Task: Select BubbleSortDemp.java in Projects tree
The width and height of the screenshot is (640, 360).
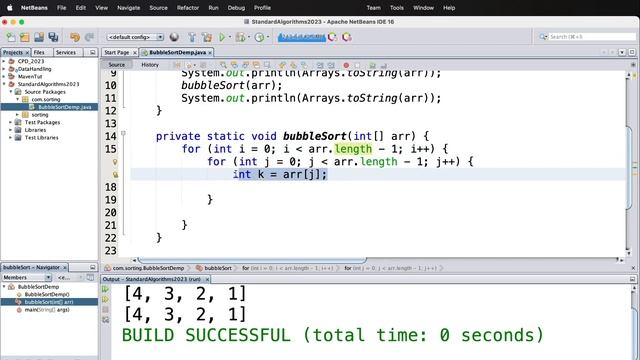Action: point(64,107)
